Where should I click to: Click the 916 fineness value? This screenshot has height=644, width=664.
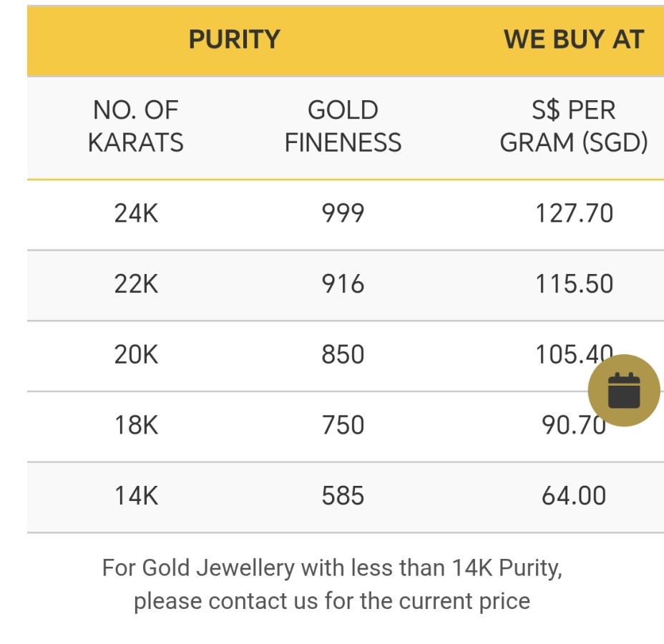pos(343,285)
